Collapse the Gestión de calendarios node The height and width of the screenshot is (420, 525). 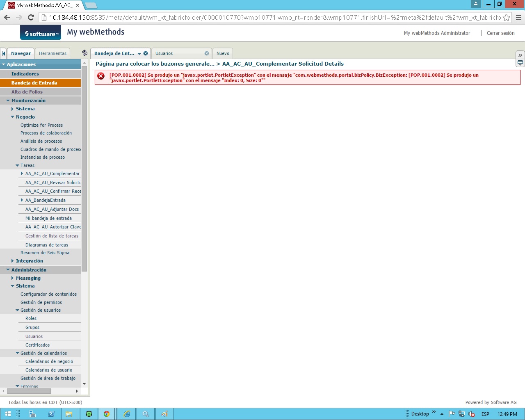pos(17,353)
